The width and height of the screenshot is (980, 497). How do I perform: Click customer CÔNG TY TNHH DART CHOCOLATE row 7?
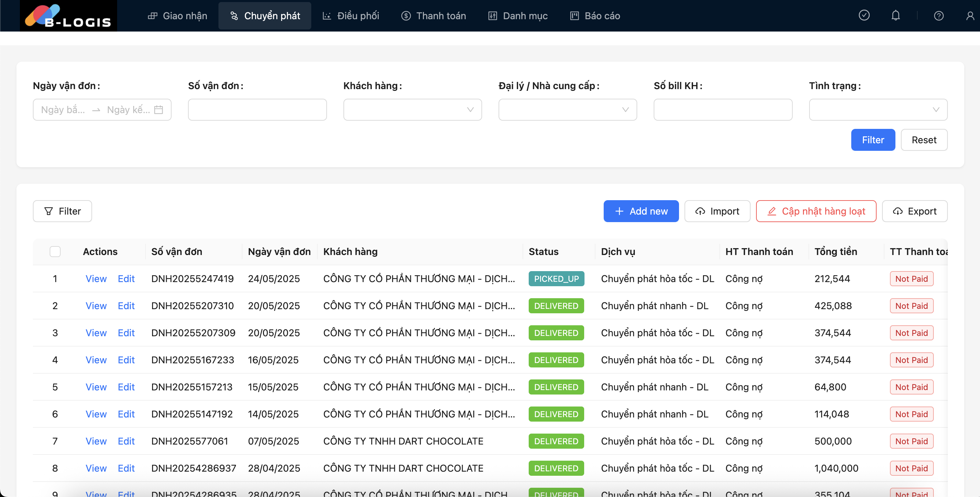403,441
